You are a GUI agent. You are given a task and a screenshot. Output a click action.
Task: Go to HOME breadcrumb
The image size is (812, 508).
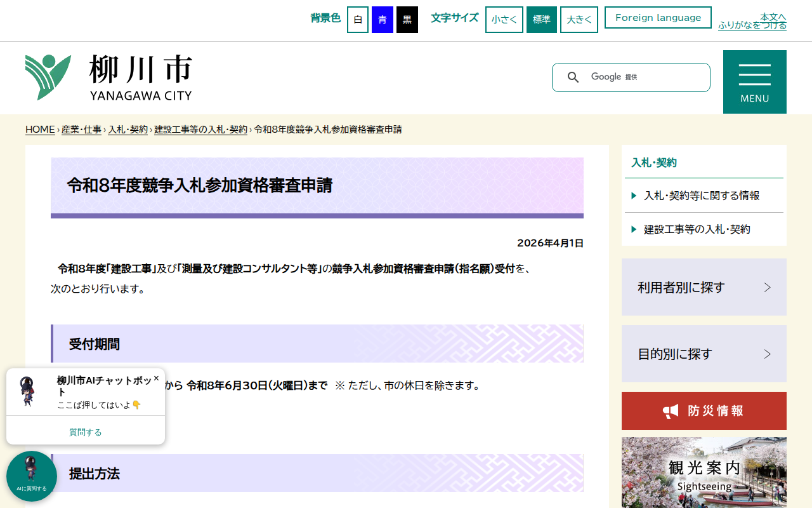[x=40, y=130]
